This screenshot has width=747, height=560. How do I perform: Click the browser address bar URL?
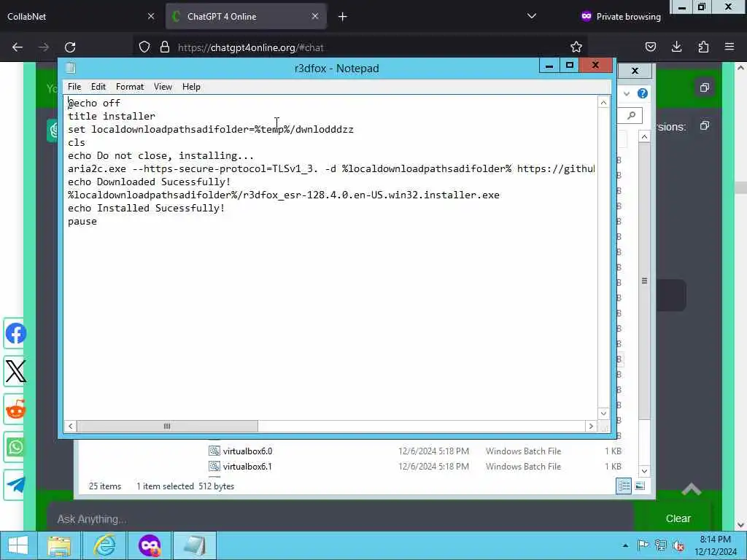pos(251,47)
